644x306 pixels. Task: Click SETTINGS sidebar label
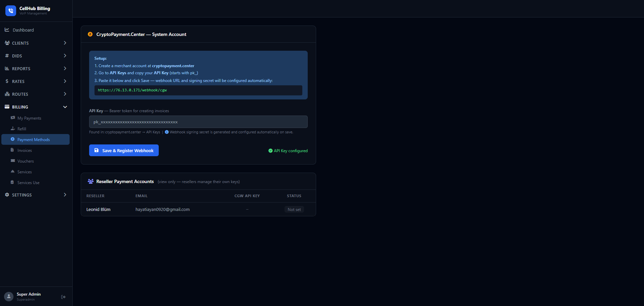pos(22,195)
